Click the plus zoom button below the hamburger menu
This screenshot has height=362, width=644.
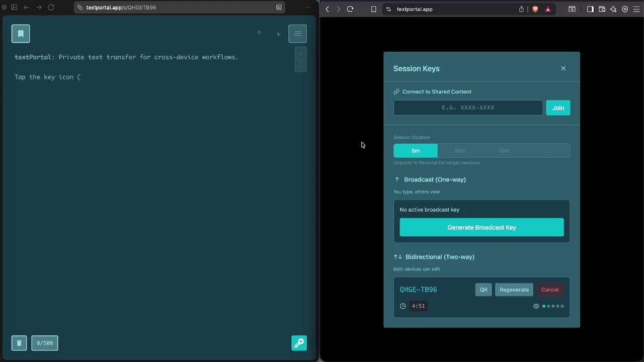point(300,53)
